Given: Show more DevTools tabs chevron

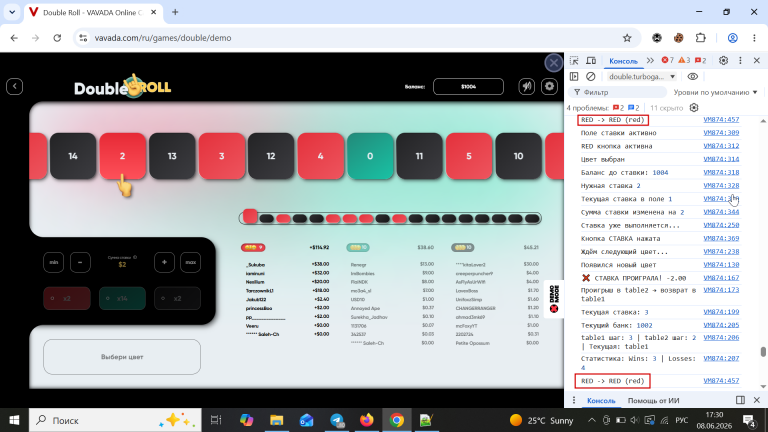Looking at the screenshot, I should (650, 61).
